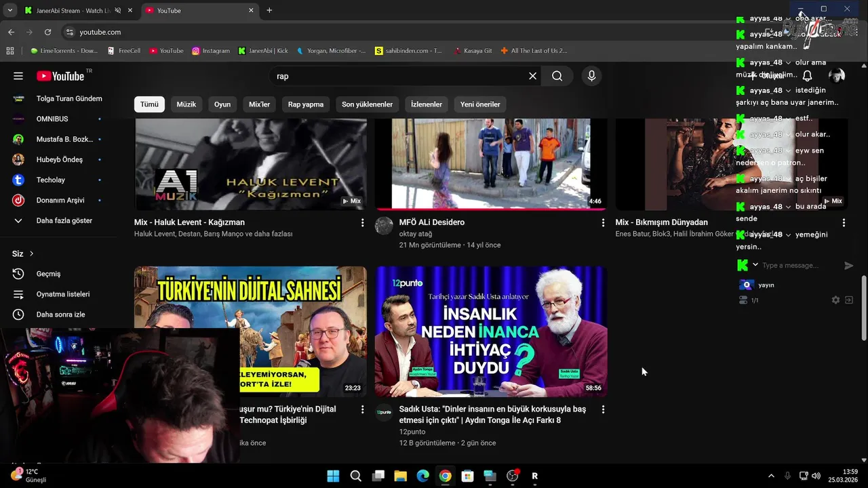Reload the page in Chrome

47,32
